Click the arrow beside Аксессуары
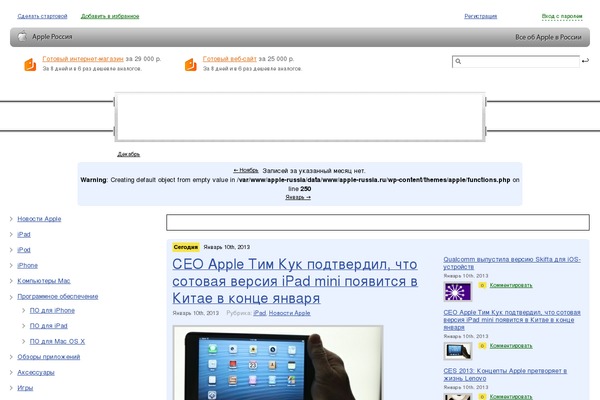Viewport: 600px width, 400px height. tap(11, 372)
